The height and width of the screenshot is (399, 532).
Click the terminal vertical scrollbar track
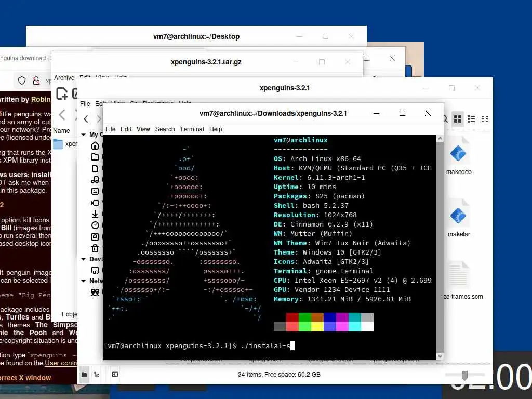coord(440,247)
